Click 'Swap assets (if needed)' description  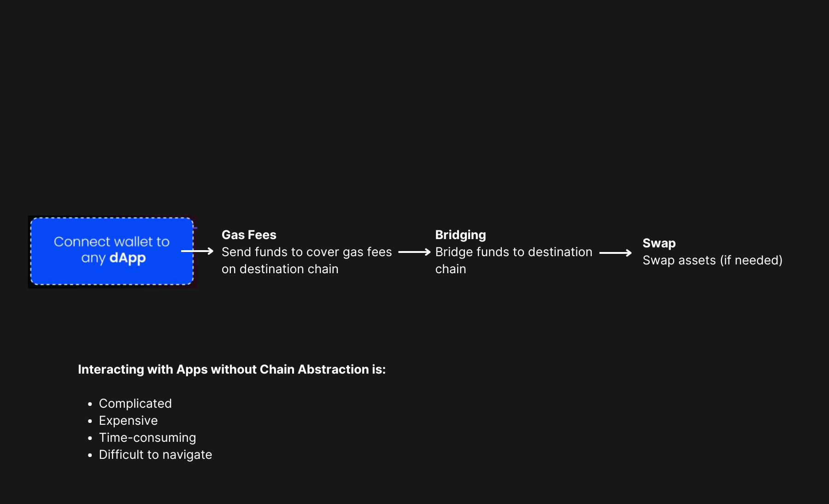point(712,260)
